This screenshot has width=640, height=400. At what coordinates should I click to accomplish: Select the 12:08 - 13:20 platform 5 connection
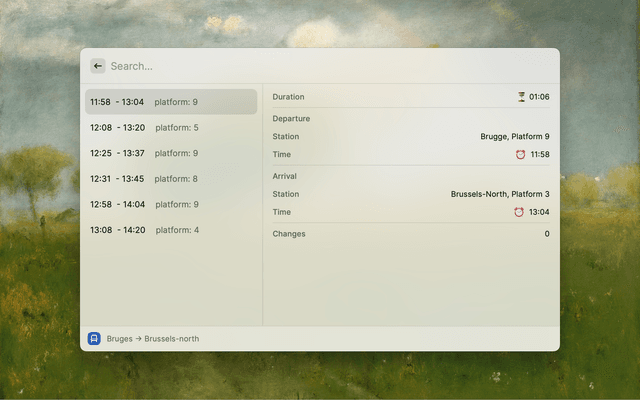coord(170,128)
